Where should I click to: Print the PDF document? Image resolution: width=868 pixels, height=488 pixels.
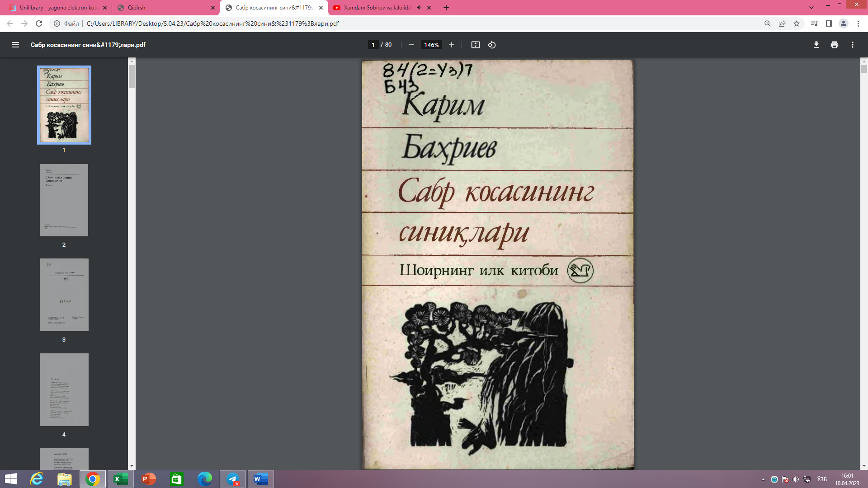[x=835, y=45]
